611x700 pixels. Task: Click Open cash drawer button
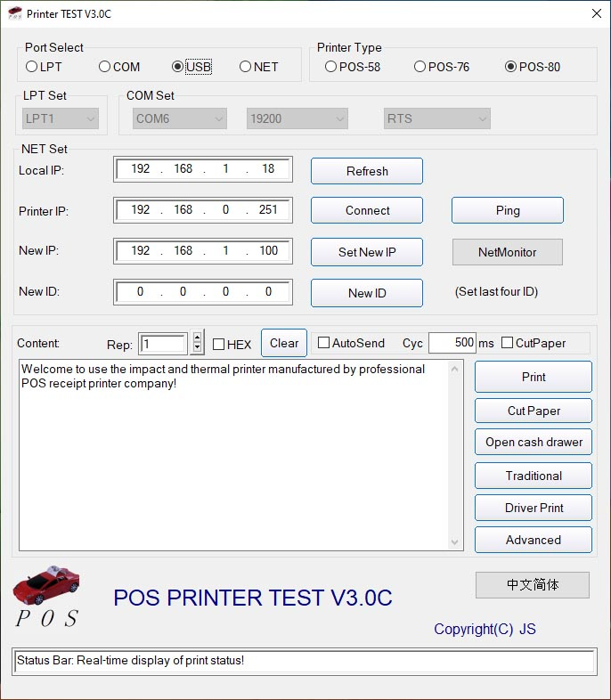point(534,442)
